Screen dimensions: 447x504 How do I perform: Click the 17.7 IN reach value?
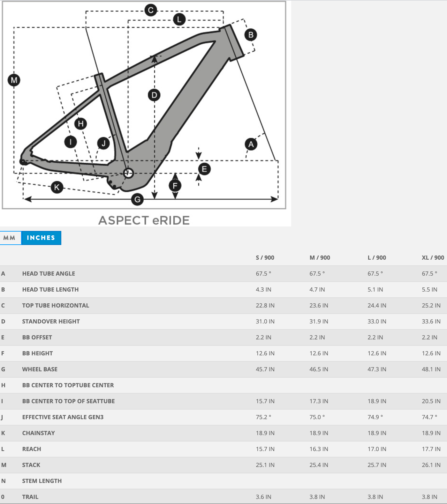click(x=431, y=449)
